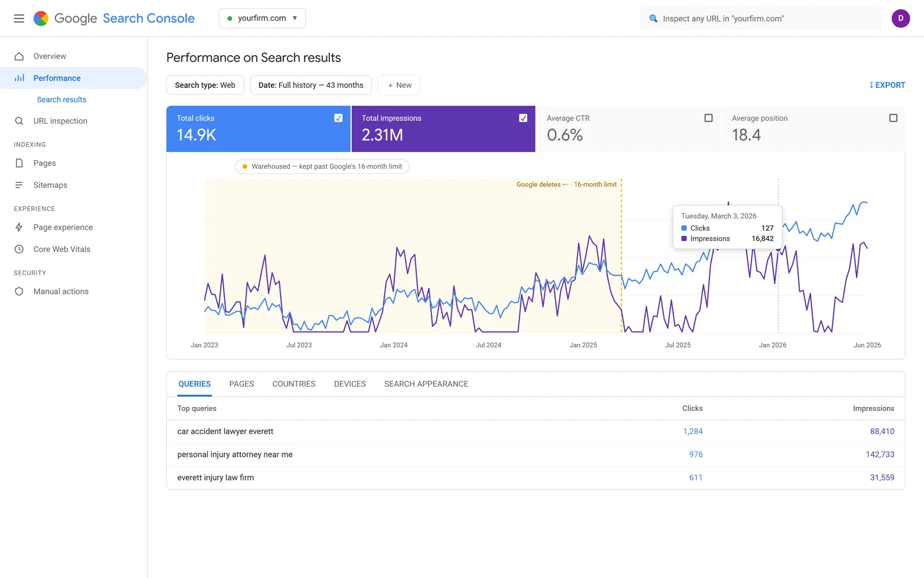Click the clicks value 611

click(696, 477)
